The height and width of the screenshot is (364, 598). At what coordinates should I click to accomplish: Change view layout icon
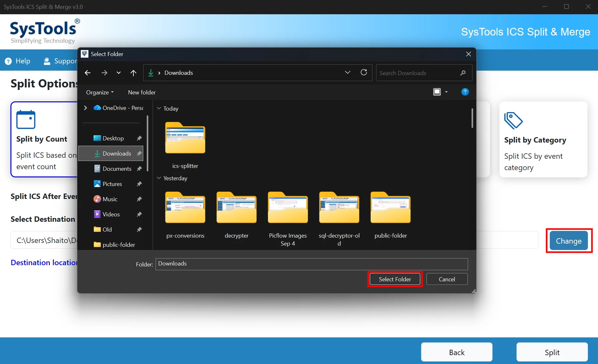point(437,92)
